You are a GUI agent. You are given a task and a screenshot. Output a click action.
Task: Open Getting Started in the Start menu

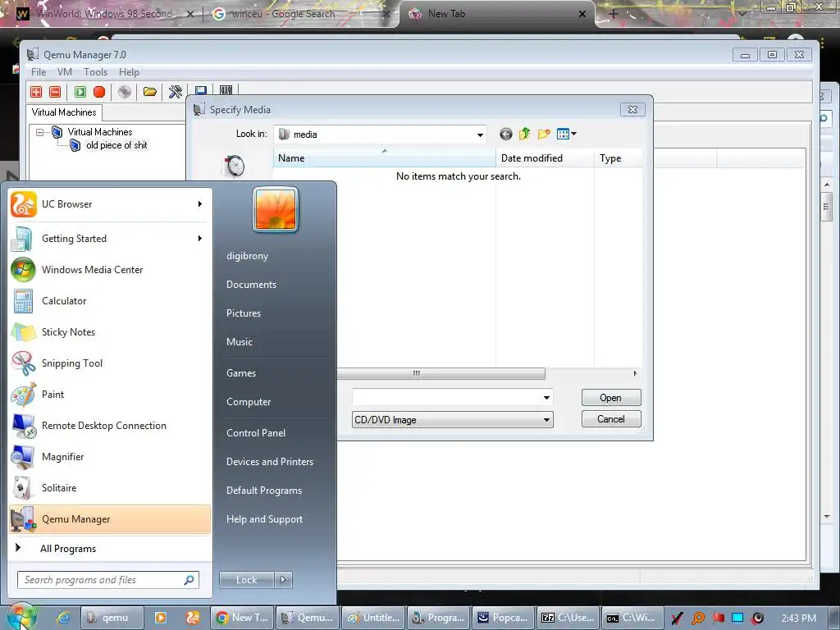coord(110,239)
